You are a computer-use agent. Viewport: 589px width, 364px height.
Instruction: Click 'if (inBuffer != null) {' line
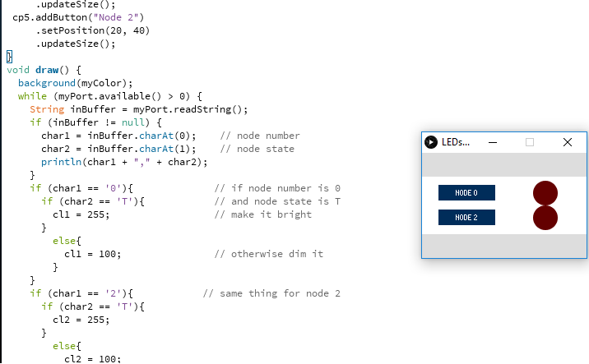pyautogui.click(x=95, y=122)
